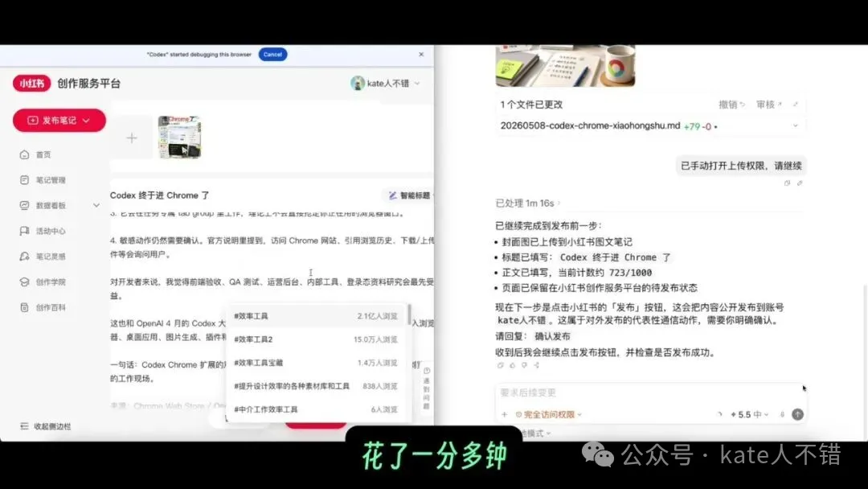Open account menu chevron beside kate人不错

417,84
